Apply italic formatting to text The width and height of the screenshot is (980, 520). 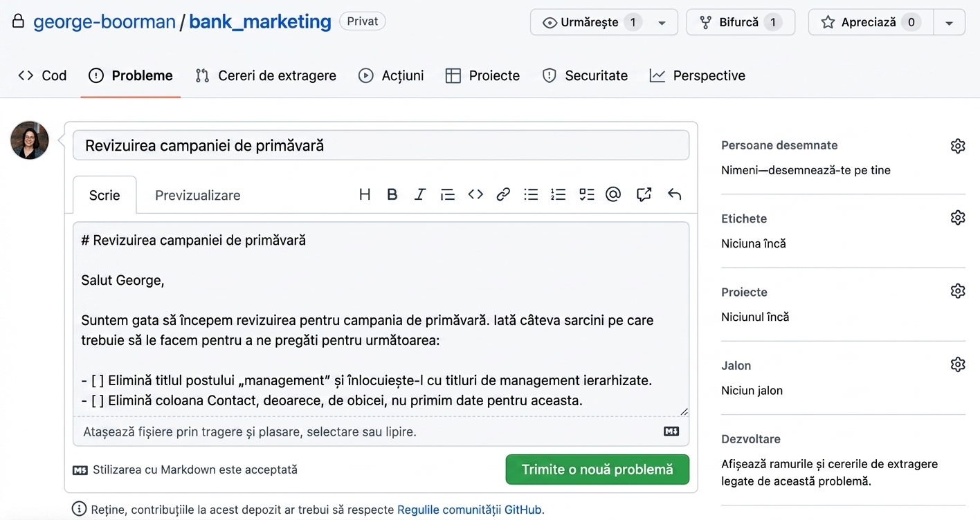coord(419,195)
